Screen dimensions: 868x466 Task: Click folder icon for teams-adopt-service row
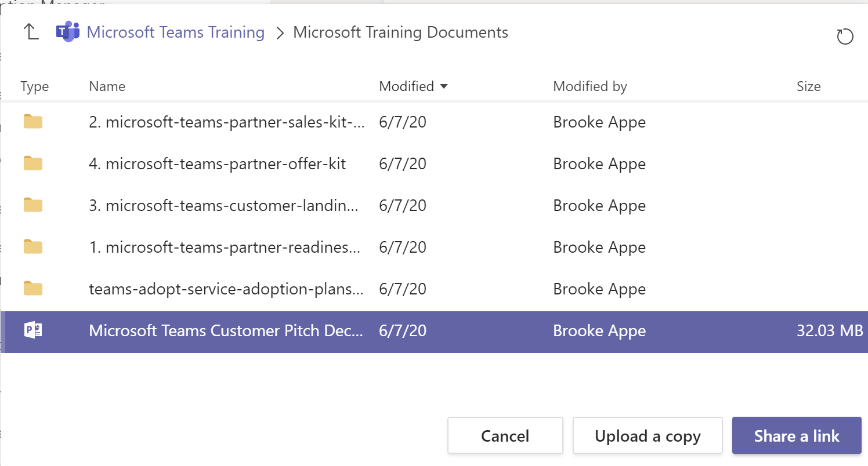(x=33, y=289)
